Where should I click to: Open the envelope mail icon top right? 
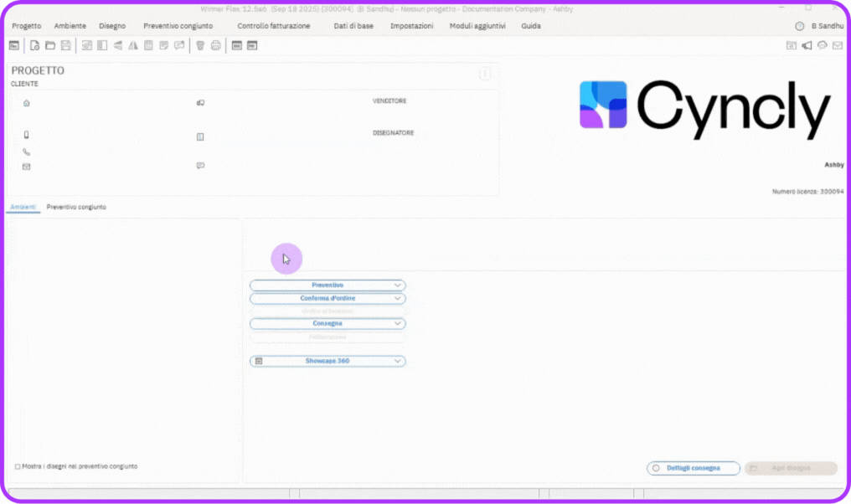[x=837, y=45]
